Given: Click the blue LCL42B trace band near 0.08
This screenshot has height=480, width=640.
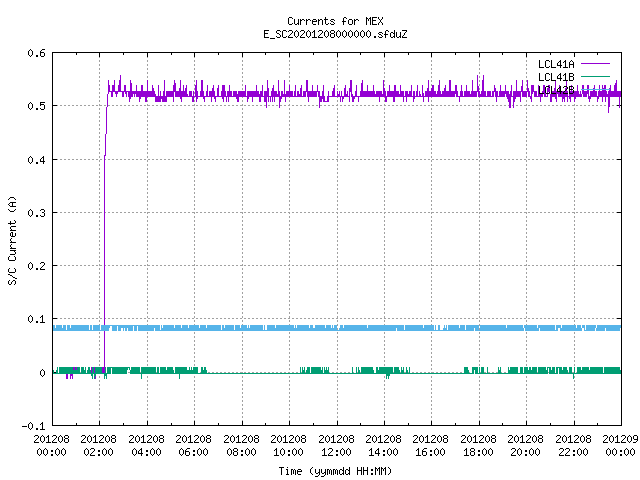Looking at the screenshot, I should tap(337, 328).
